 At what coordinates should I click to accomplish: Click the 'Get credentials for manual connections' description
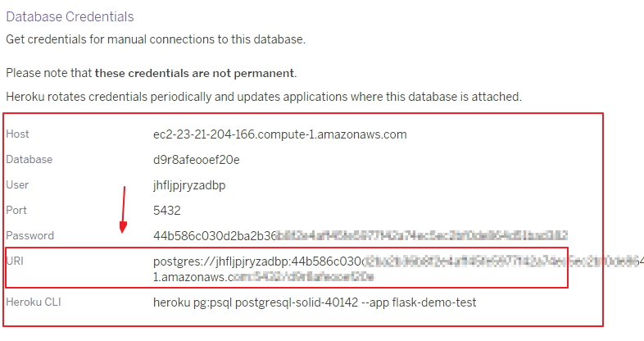tap(156, 39)
